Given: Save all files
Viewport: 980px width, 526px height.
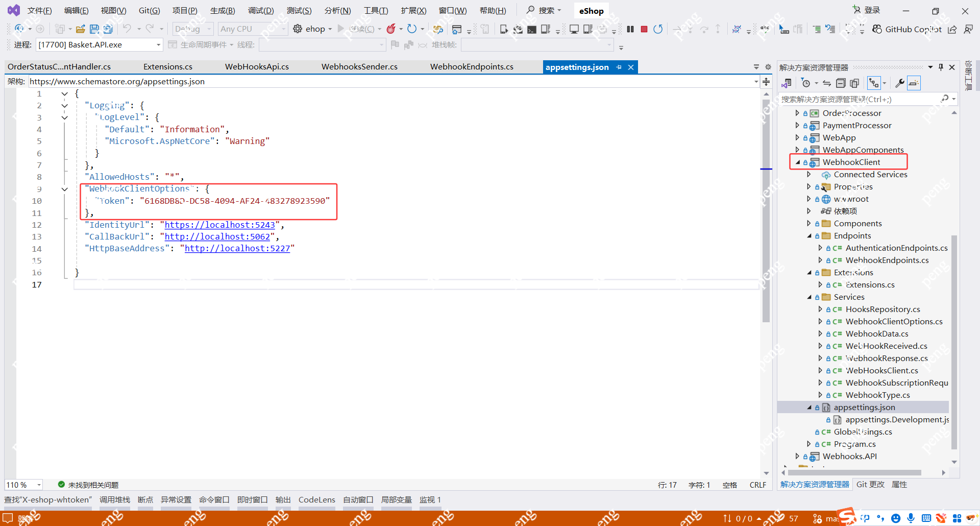Looking at the screenshot, I should (108, 29).
